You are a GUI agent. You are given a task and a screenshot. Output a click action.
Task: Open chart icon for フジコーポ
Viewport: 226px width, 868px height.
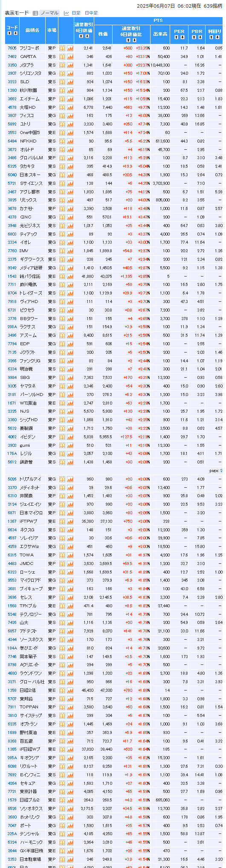(70, 48)
